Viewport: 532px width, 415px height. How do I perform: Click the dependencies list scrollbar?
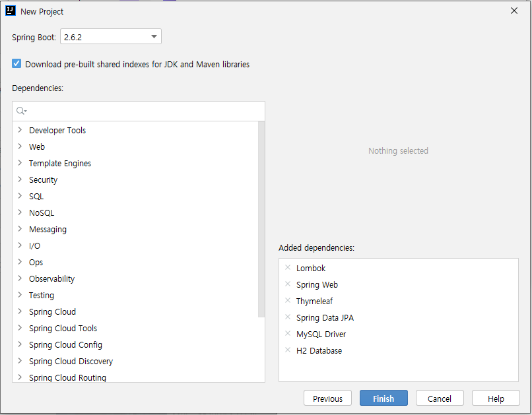[261, 219]
